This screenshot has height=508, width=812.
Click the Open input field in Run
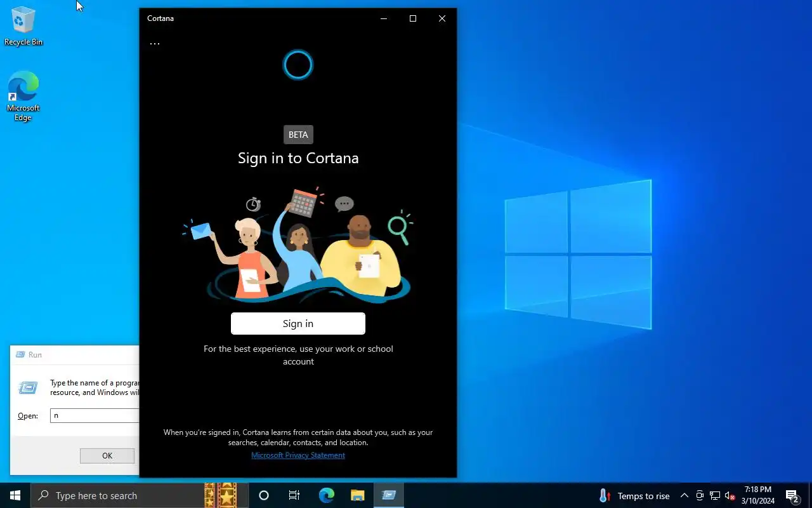(95, 416)
